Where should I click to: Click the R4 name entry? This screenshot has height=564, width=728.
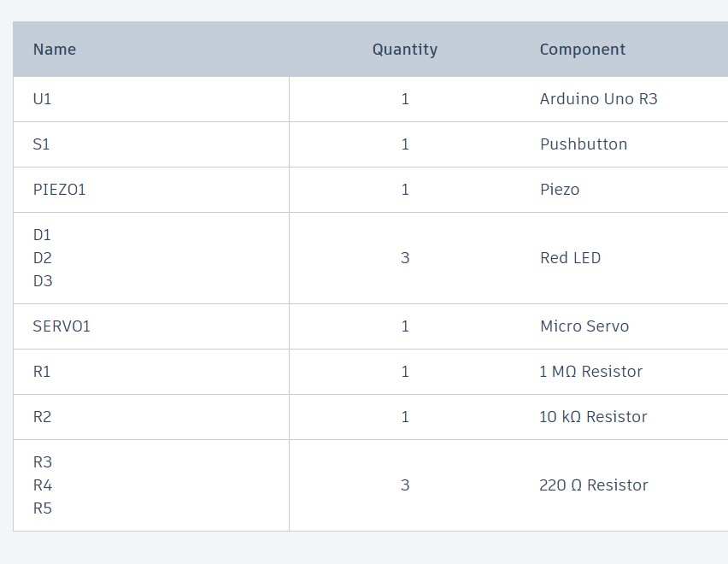pos(42,485)
